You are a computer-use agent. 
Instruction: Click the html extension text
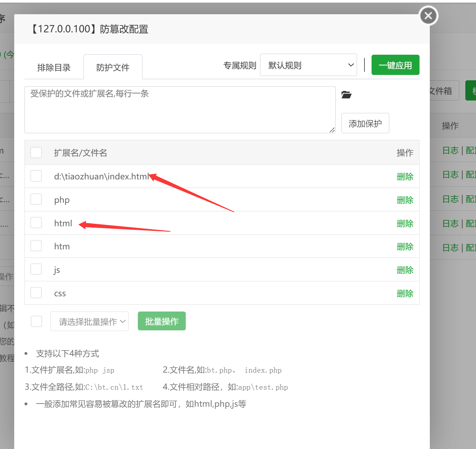63,223
